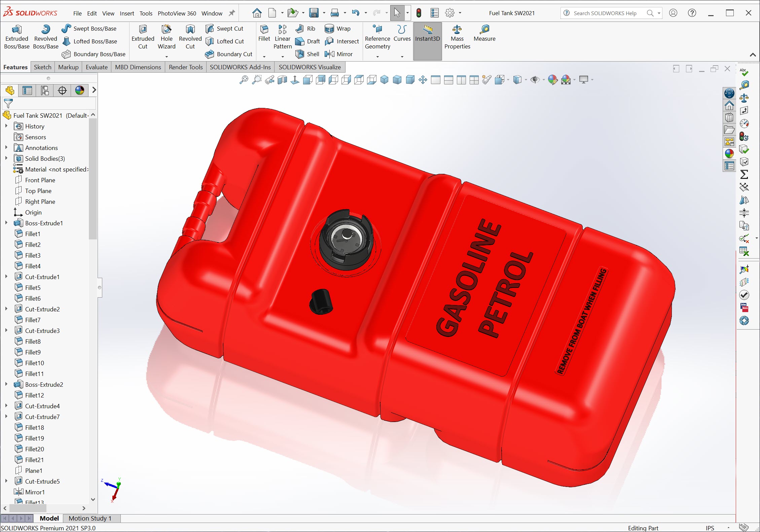This screenshot has width=760, height=532.
Task: Switch to the Motion Study 1 tab
Action: pos(90,518)
